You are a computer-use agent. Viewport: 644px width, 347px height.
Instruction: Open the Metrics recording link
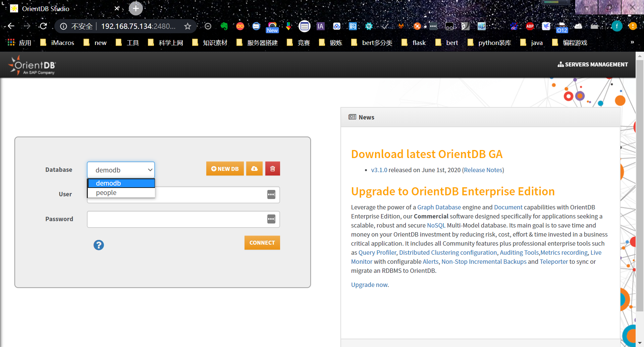(x=564, y=253)
